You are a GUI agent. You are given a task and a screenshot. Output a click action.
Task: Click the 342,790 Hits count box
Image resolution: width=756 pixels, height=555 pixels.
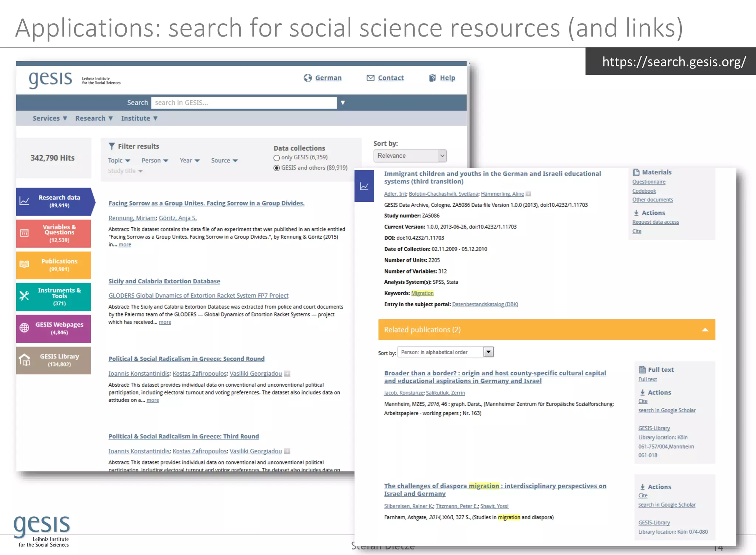click(x=54, y=158)
